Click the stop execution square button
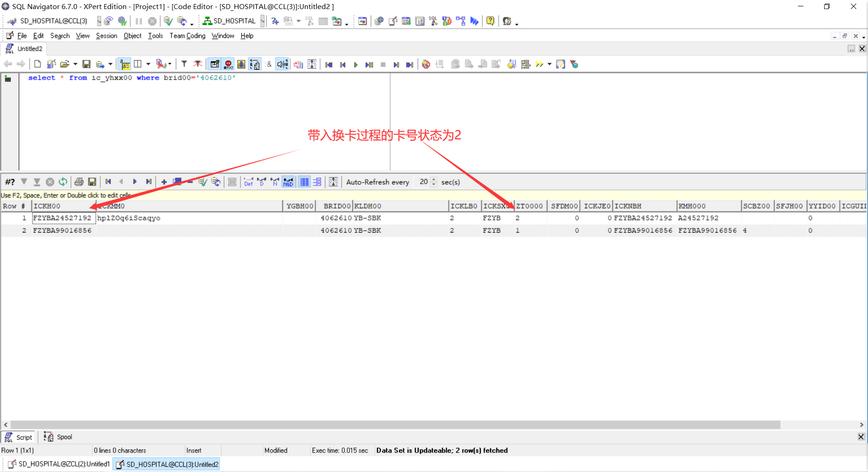The height and width of the screenshot is (472, 868). (x=383, y=65)
